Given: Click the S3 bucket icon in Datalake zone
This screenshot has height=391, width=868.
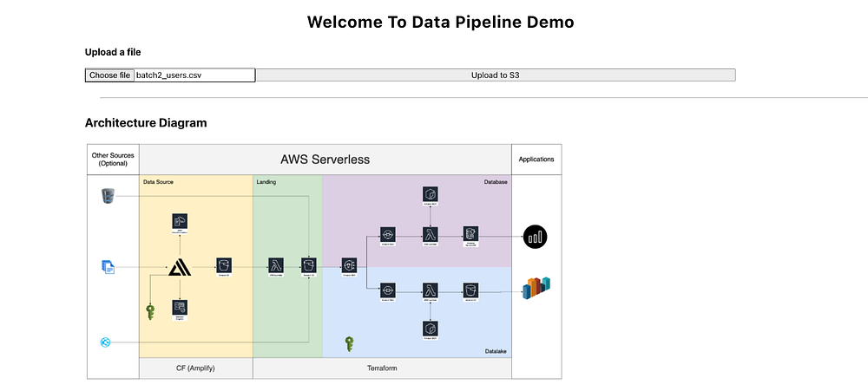Looking at the screenshot, I should [x=471, y=290].
